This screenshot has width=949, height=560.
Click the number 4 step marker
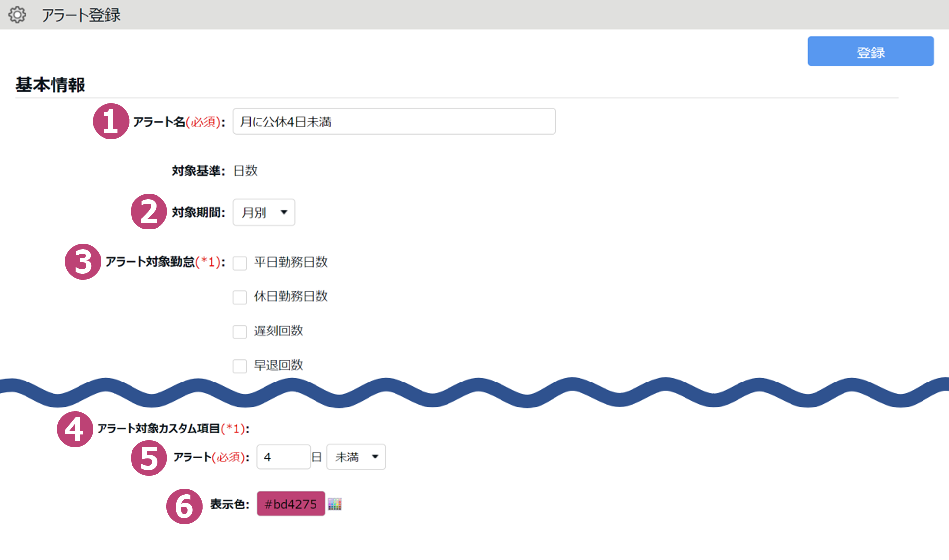point(75,429)
